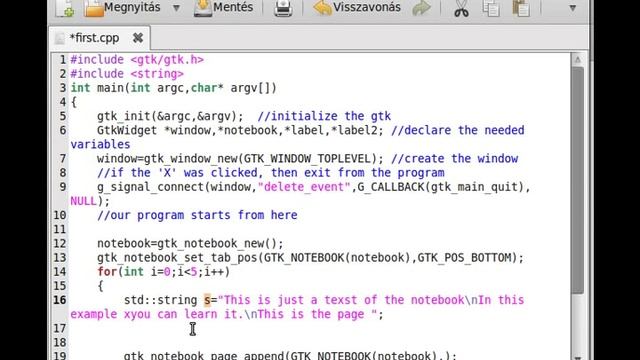Viewport: 640px width, 360px height.
Task: Click on "#include <string>" line
Action: 127,74
